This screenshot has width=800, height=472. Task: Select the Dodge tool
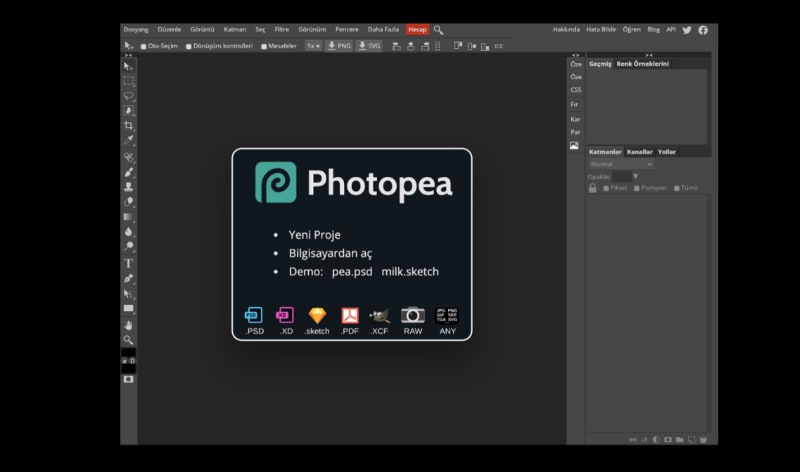pyautogui.click(x=128, y=246)
